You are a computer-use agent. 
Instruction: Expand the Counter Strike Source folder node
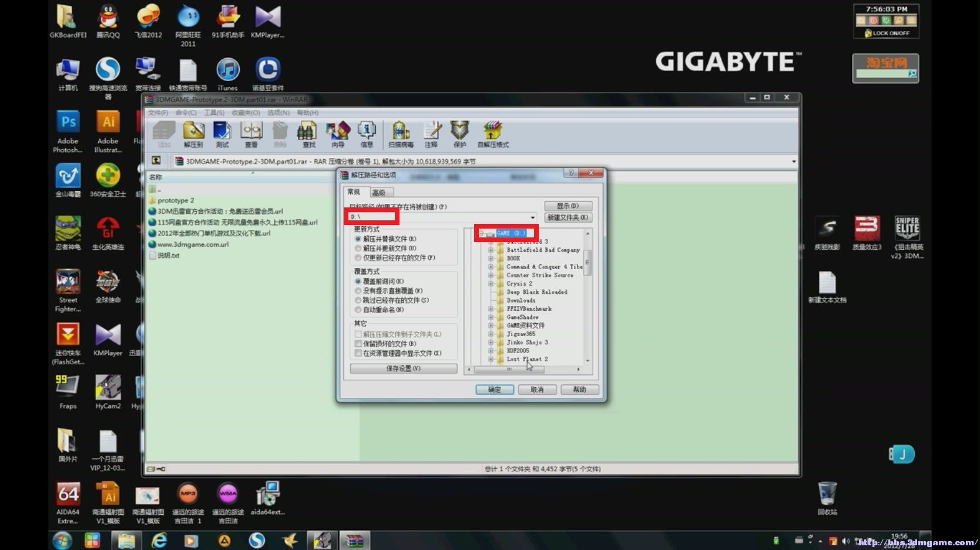click(x=491, y=275)
